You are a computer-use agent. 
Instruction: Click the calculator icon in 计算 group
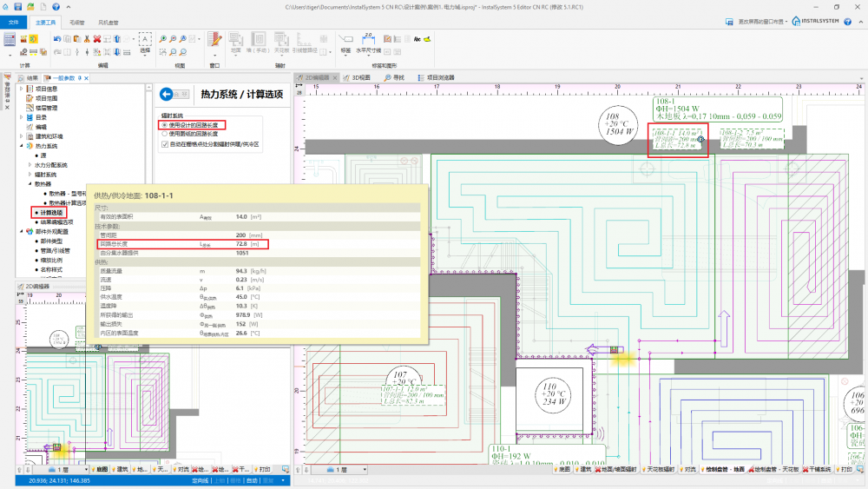pos(10,39)
